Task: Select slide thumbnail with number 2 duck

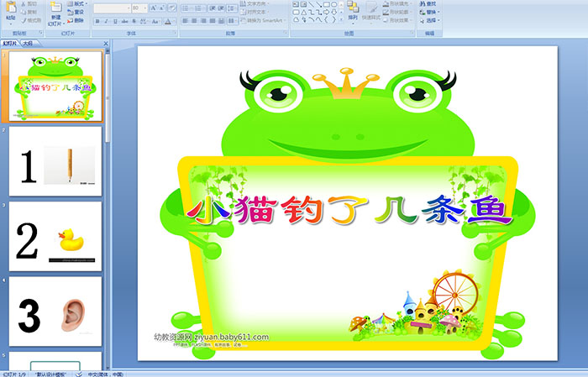Action: coord(55,236)
